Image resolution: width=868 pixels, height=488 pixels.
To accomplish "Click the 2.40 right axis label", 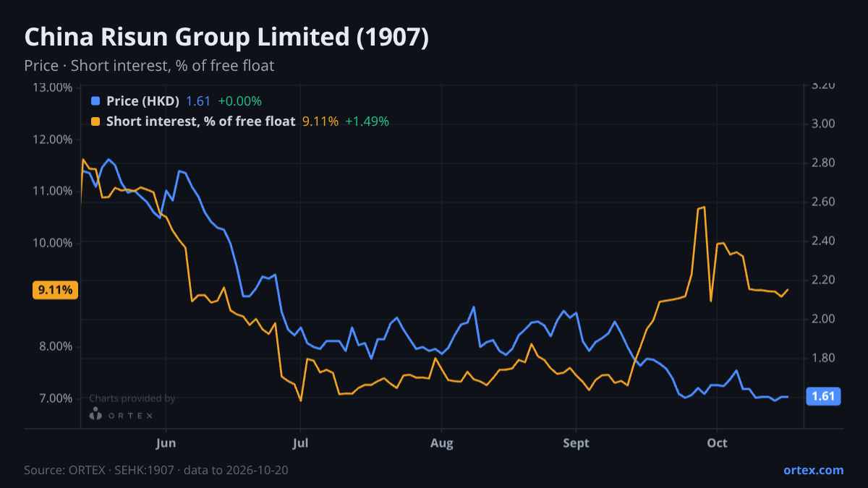I will (824, 241).
